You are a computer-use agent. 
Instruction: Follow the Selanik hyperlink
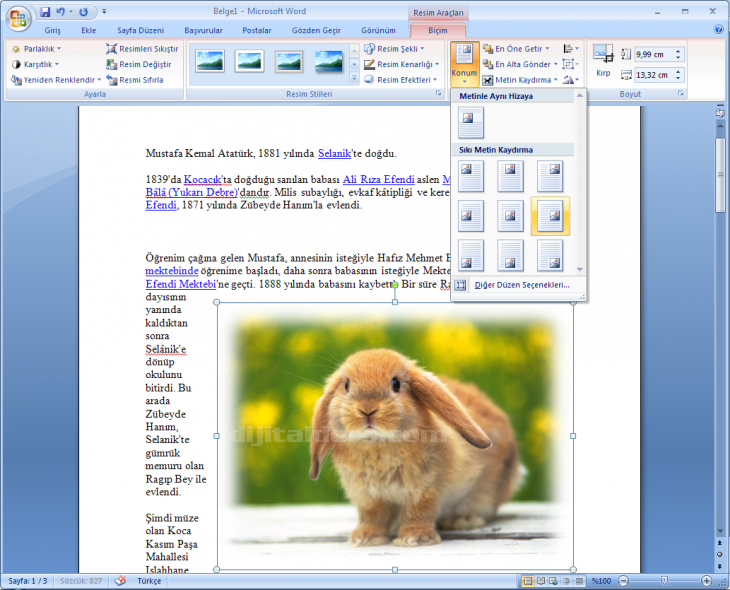(x=334, y=153)
